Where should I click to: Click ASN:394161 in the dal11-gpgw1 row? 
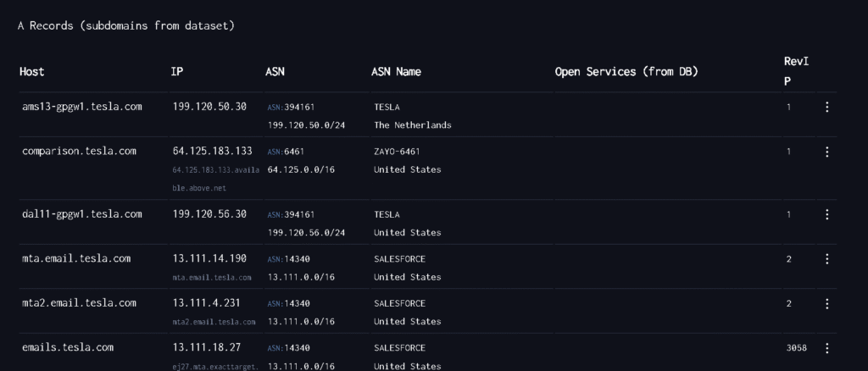292,214
